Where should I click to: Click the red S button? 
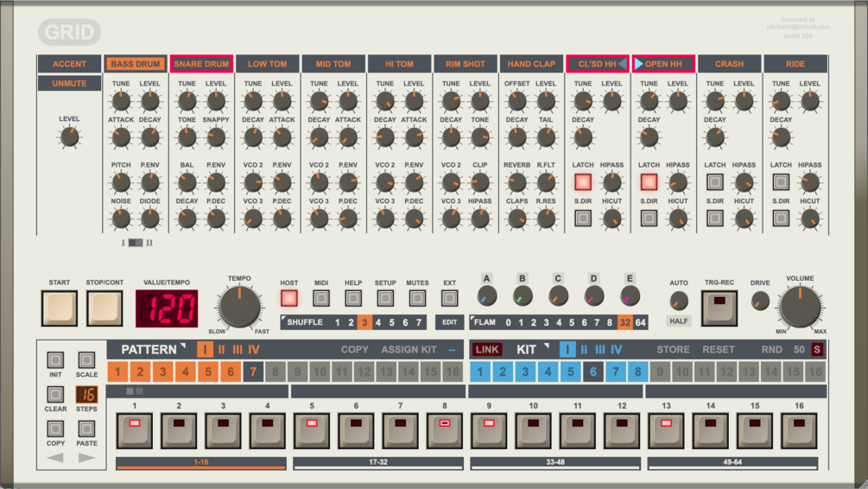click(x=817, y=349)
